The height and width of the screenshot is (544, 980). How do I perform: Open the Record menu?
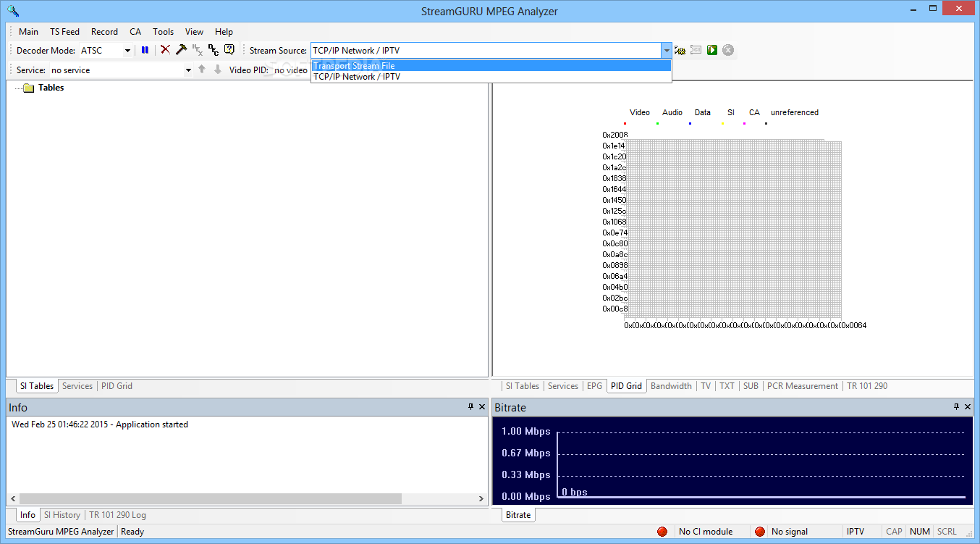104,32
